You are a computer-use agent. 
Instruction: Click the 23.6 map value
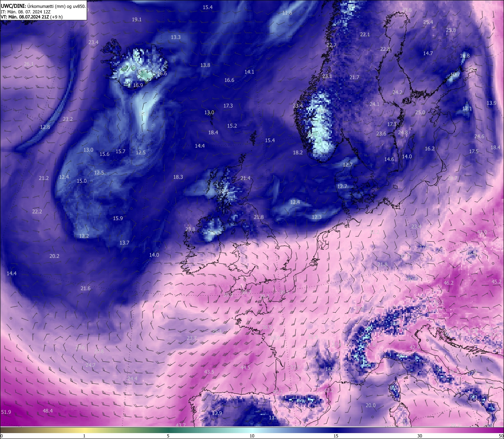pos(381,133)
